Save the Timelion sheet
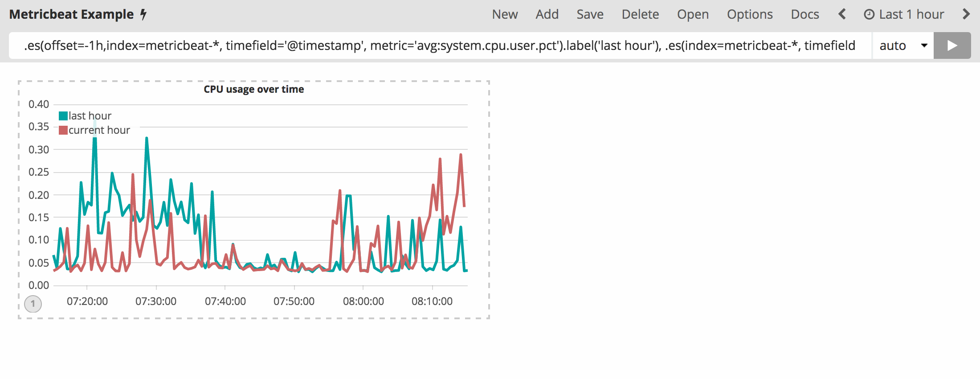 590,14
